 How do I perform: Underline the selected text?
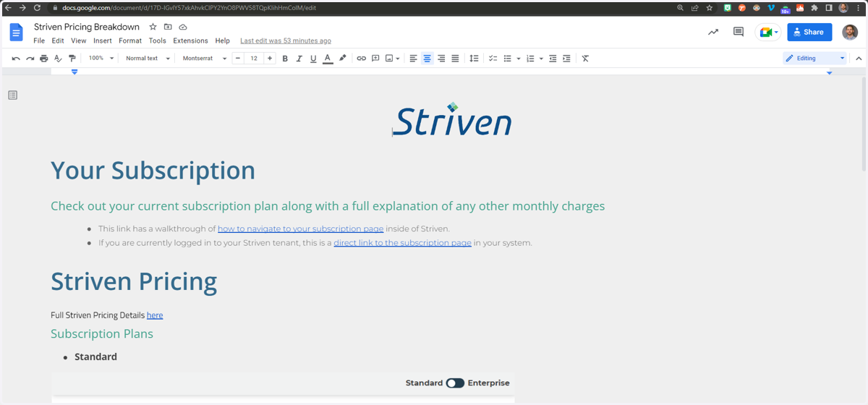click(x=313, y=59)
